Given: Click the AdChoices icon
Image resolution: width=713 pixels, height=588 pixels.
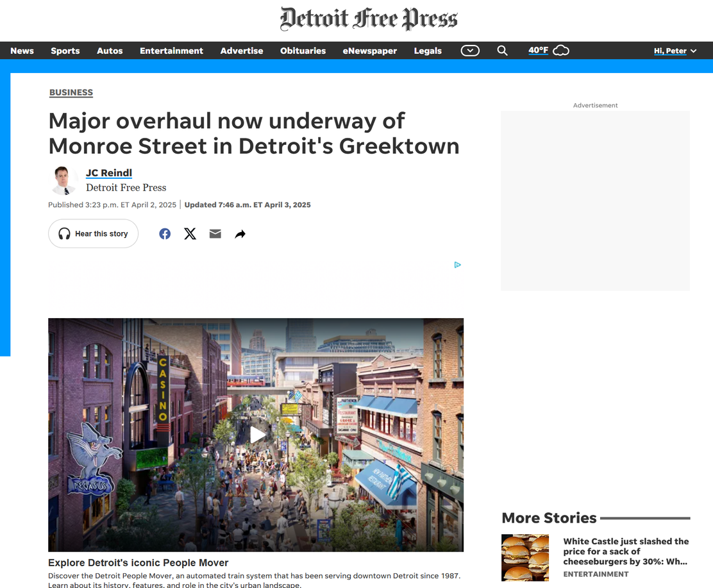Looking at the screenshot, I should 457,265.
